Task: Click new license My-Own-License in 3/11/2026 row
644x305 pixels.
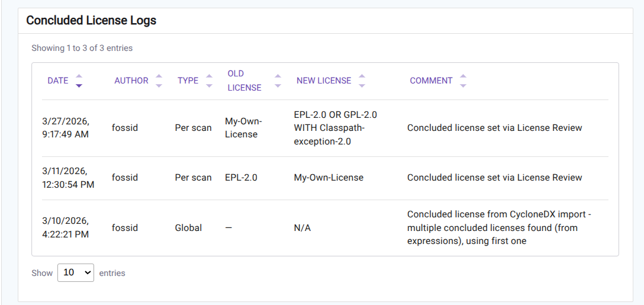Action: coord(329,178)
